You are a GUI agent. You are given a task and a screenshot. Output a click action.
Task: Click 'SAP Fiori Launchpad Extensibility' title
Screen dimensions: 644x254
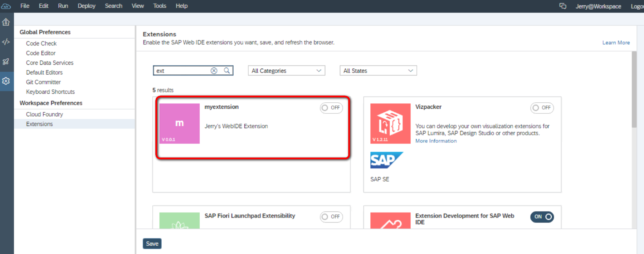[x=250, y=216]
